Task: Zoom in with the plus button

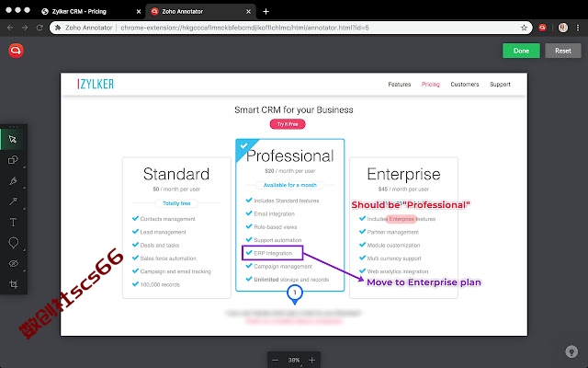Action: click(312, 360)
